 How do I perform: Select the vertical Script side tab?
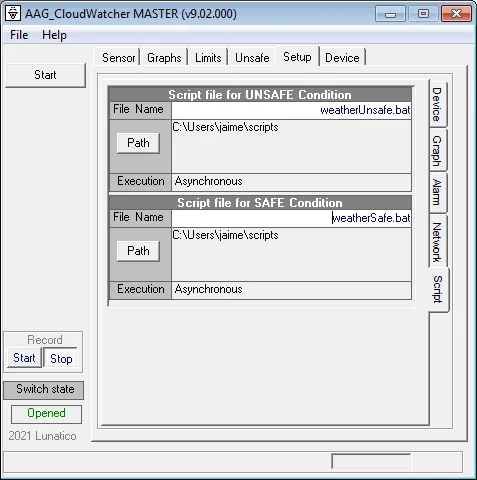[438, 289]
